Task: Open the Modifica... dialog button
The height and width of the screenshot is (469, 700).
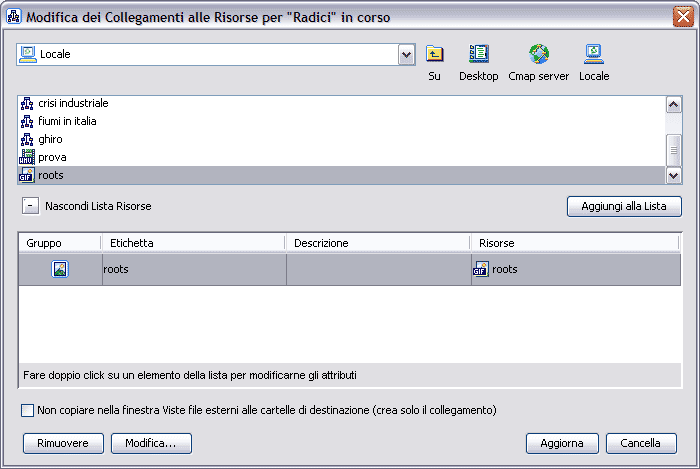Action: tap(151, 443)
